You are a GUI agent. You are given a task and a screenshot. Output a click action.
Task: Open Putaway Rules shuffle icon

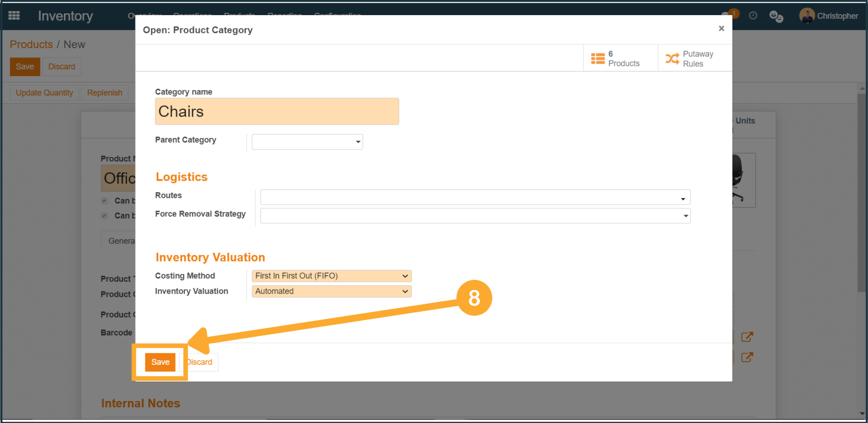[672, 59]
